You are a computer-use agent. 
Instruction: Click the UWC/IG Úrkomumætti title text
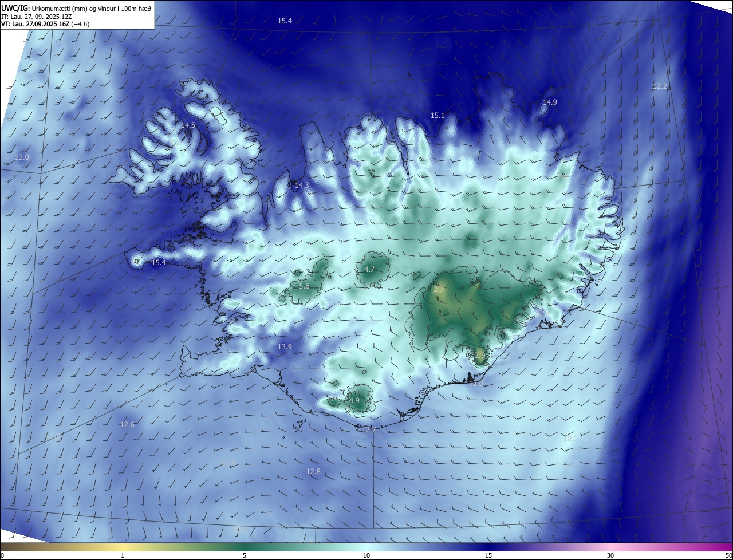[x=76, y=8]
